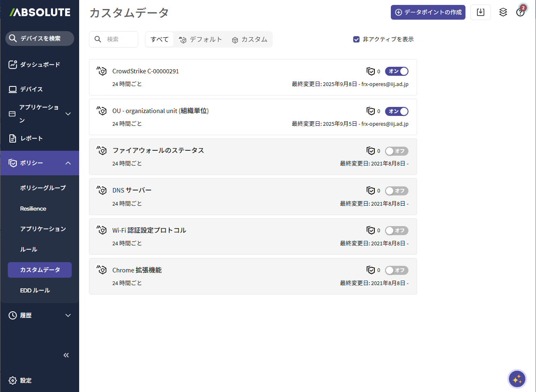Open the help icon with notification badge
This screenshot has height=392, width=536.
(x=520, y=12)
